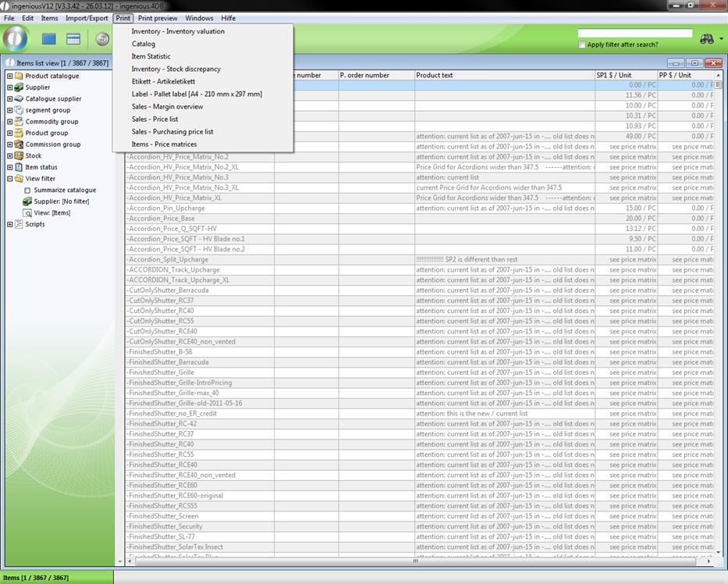
Task: Click the Stock crate icon in sidebar
Action: (x=19, y=156)
